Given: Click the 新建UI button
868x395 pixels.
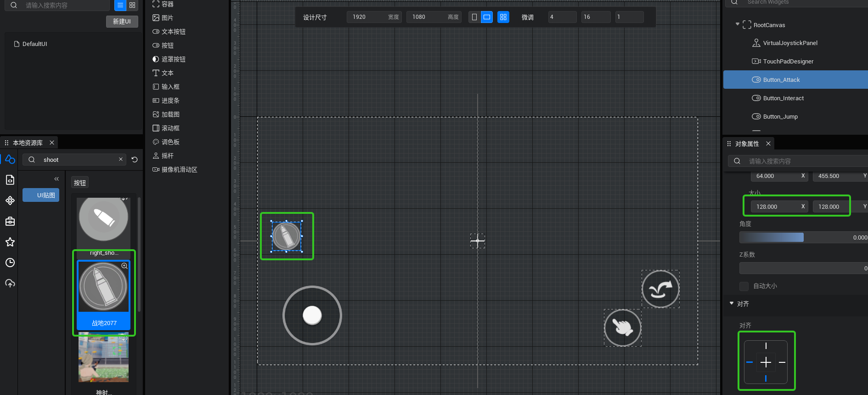Looking at the screenshot, I should [122, 22].
